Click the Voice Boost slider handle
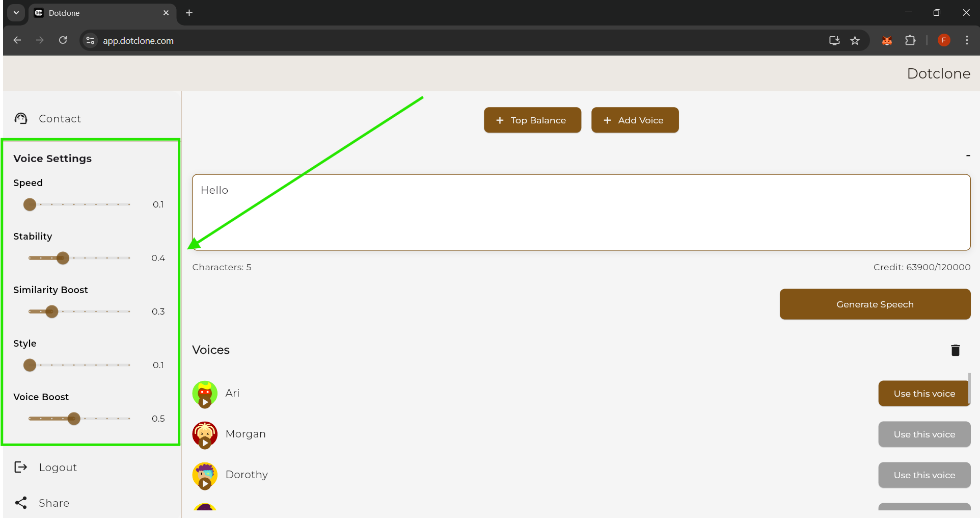 [74, 419]
